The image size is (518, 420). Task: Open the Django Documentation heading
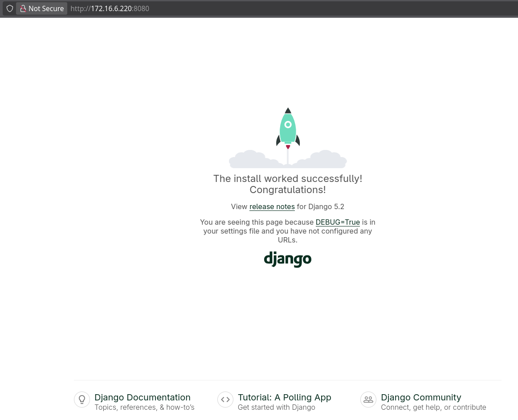[142, 397]
